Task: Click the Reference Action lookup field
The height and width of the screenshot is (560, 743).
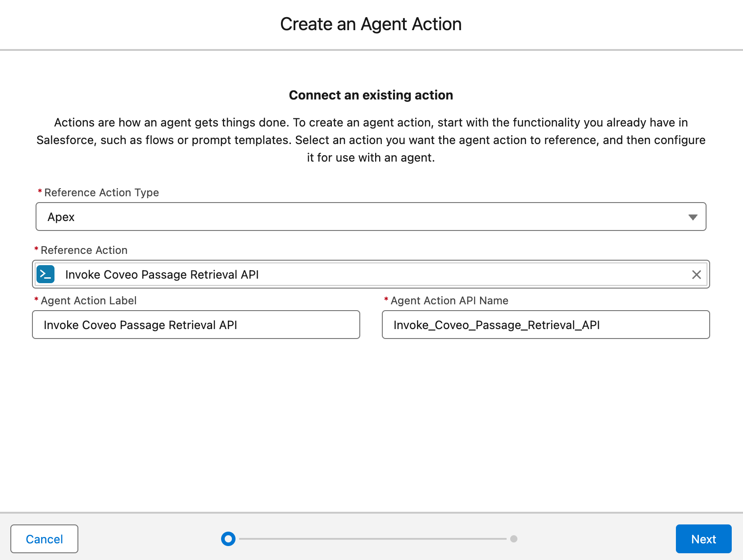Action: (x=371, y=274)
